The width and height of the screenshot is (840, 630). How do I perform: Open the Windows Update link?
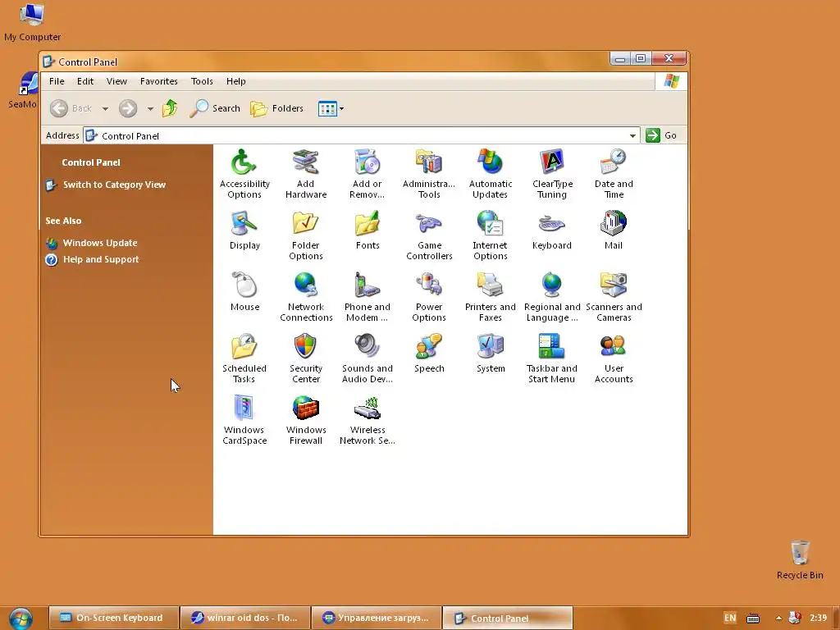(x=99, y=243)
